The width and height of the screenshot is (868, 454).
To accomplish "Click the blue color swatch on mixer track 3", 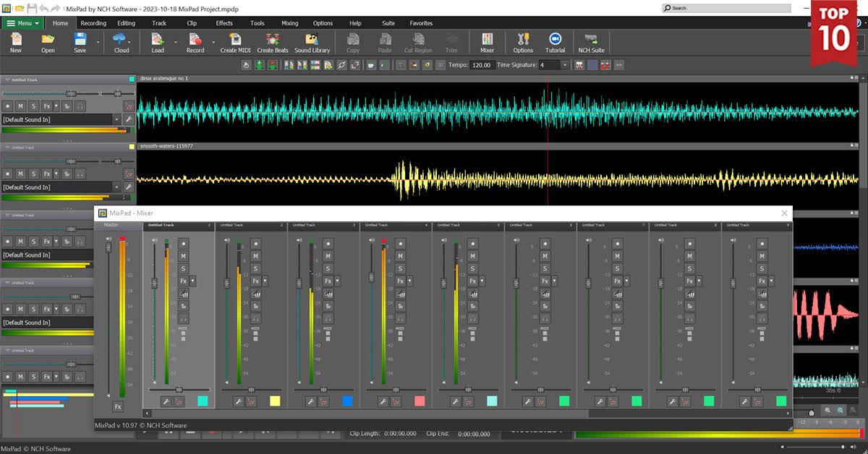I will point(347,401).
